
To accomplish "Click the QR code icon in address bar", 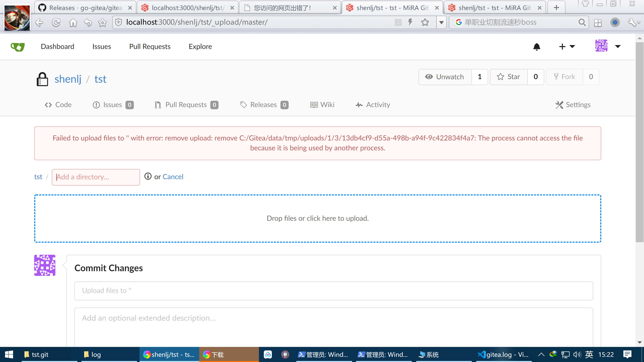I will pyautogui.click(x=398, y=22).
